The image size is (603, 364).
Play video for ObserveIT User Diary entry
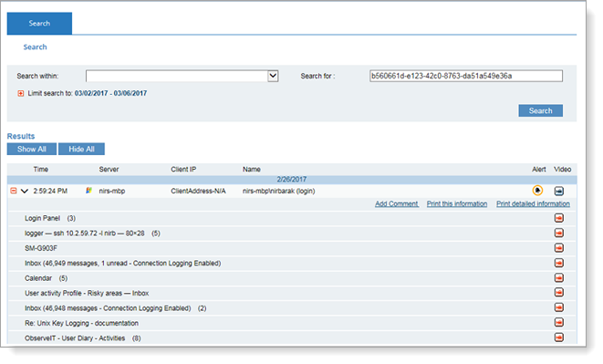[559, 338]
